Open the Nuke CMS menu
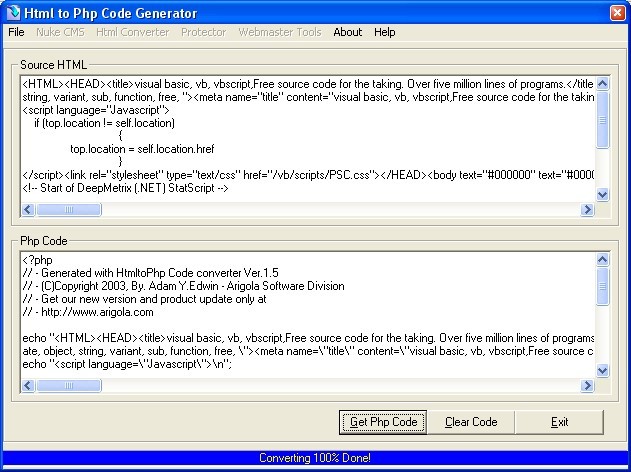This screenshot has width=631, height=472. pyautogui.click(x=60, y=32)
